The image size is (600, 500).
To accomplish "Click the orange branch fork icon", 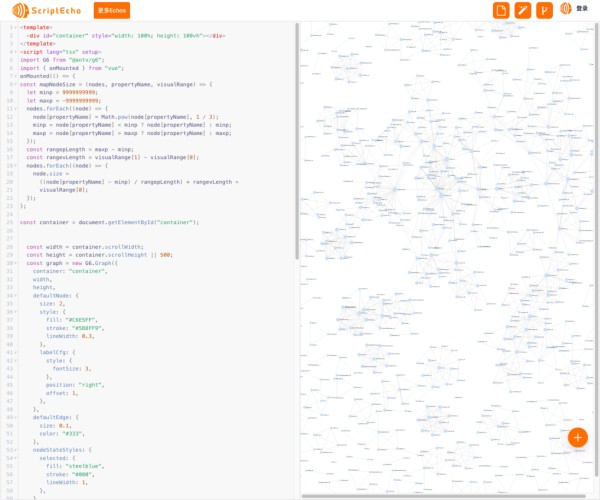I will pos(545,10).
